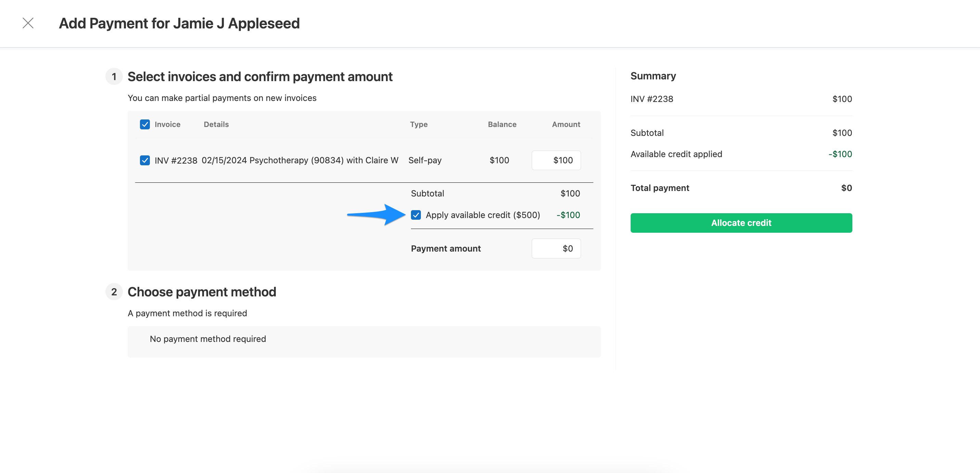Select the Payment amount field showing $0

click(x=556, y=248)
